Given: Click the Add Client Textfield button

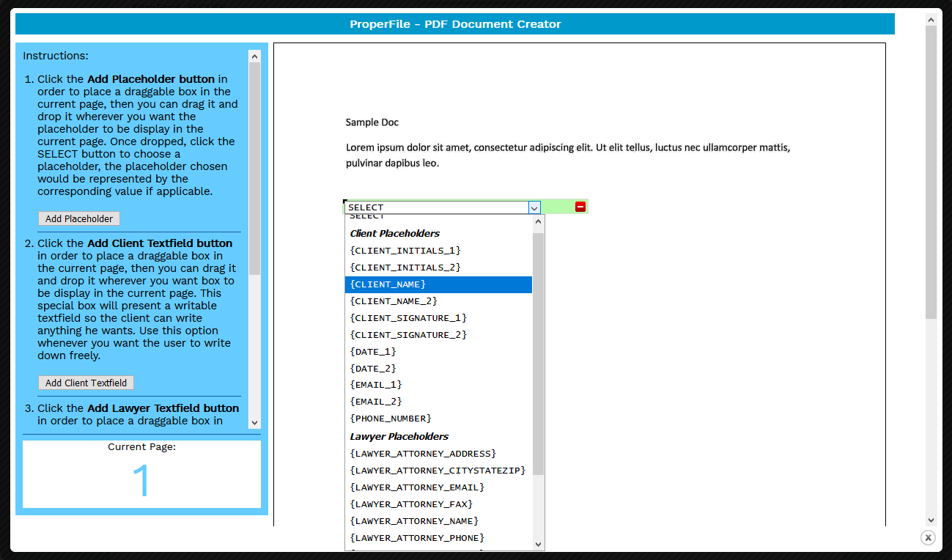Looking at the screenshot, I should click(x=86, y=383).
